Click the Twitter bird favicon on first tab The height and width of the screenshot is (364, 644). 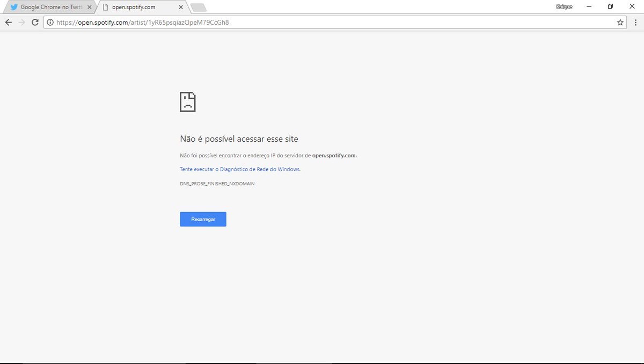point(14,8)
